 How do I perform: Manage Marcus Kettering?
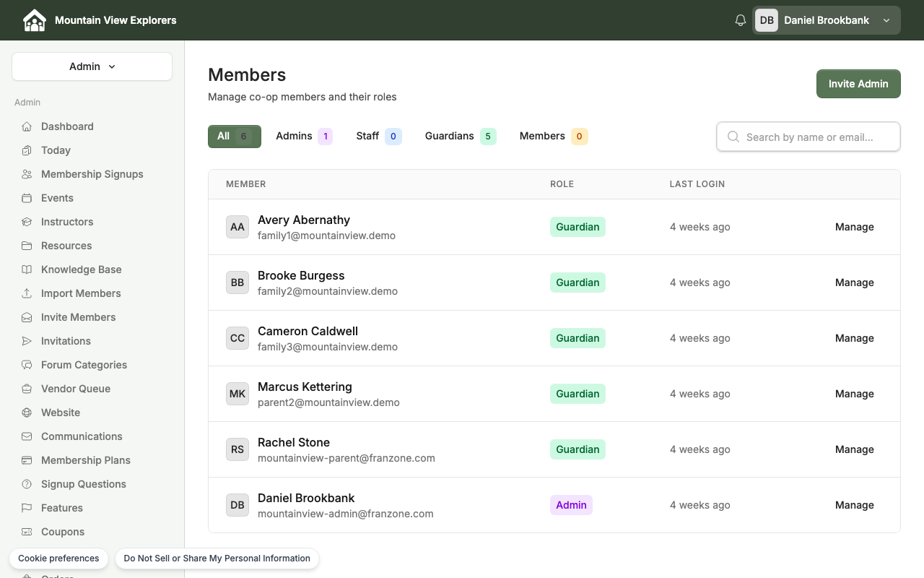click(x=855, y=394)
